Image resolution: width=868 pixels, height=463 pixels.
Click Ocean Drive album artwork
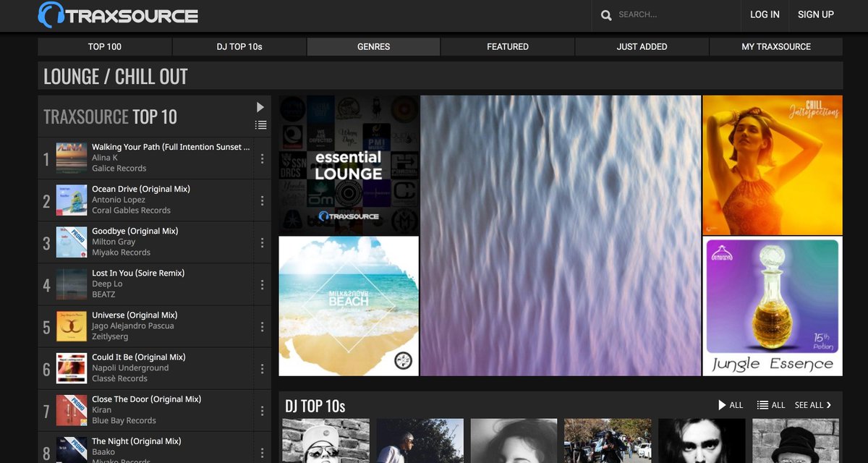(72, 200)
